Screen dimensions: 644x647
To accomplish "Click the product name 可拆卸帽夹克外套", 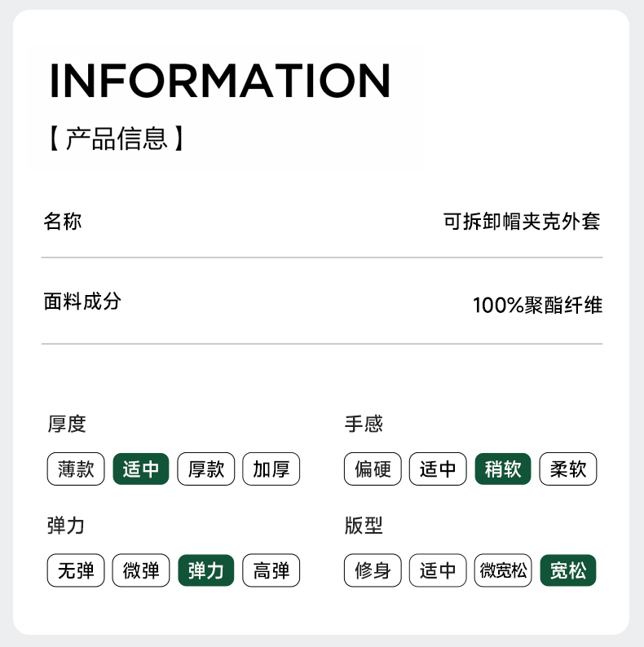I will 522,222.
